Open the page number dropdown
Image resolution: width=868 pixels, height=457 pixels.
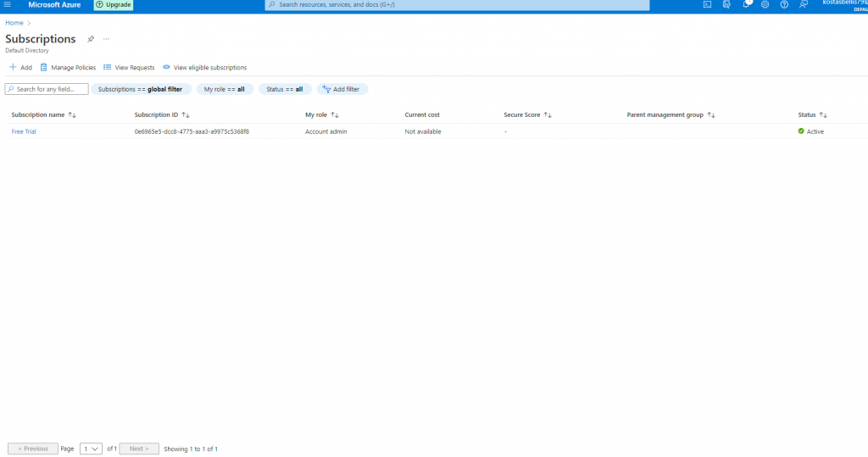click(x=91, y=449)
